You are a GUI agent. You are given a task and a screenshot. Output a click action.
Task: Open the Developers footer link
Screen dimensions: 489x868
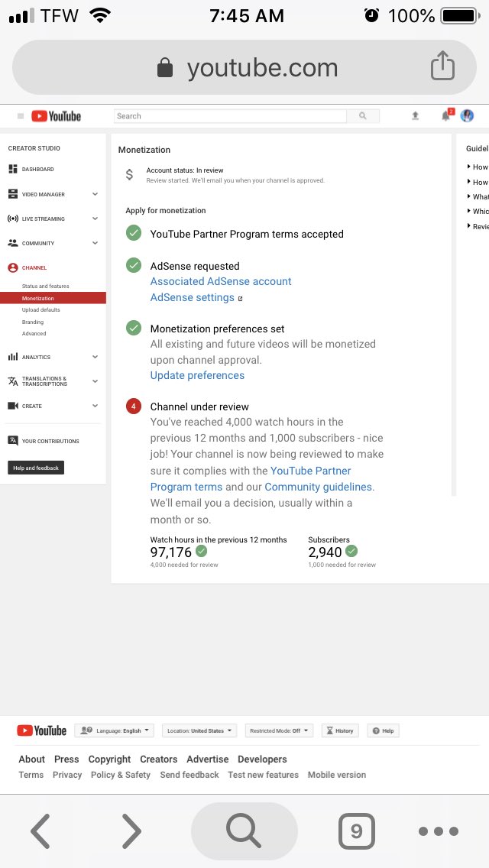[x=263, y=759]
